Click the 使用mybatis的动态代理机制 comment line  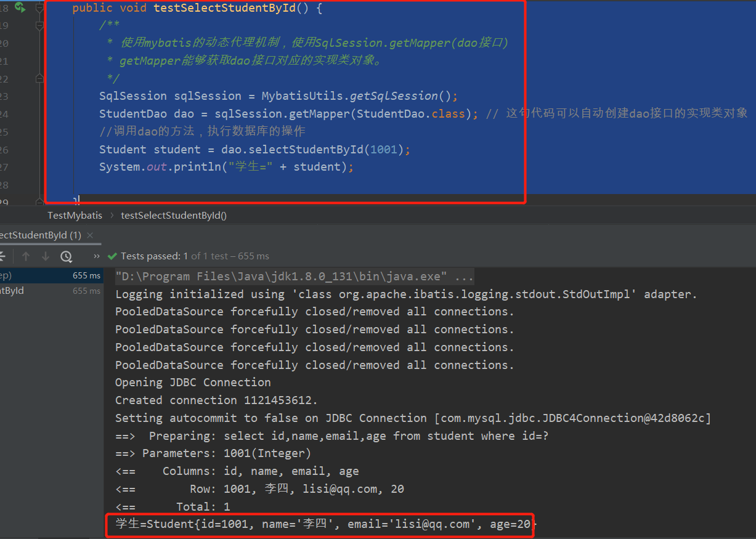point(307,43)
